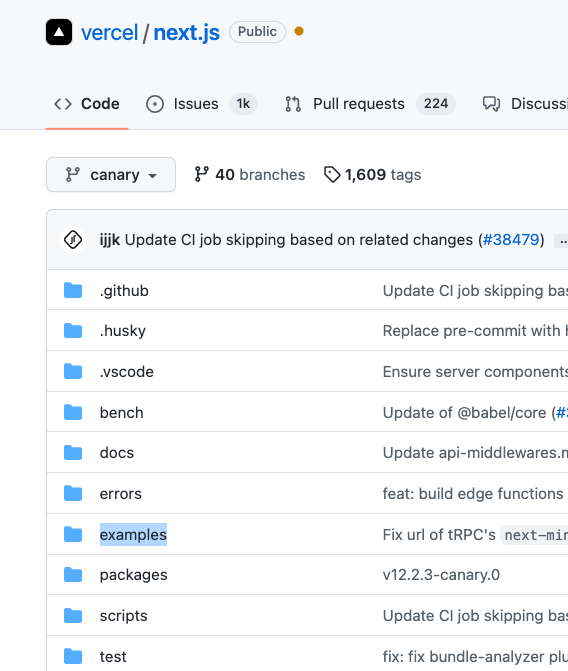Click the Issues 1k counter badge
Viewport: 568px width, 671px height.
pyautogui.click(x=243, y=104)
